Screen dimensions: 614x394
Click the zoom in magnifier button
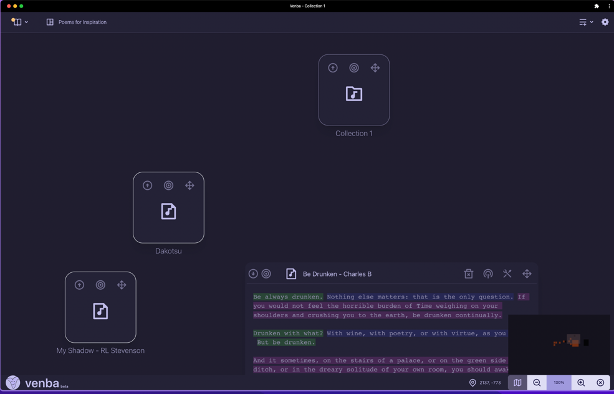click(581, 383)
